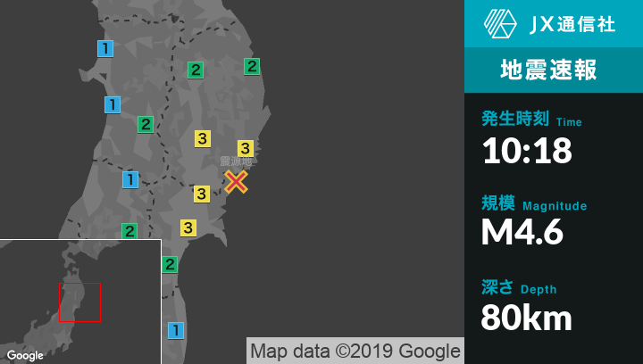Click the Google logo on the inset map

point(25,355)
